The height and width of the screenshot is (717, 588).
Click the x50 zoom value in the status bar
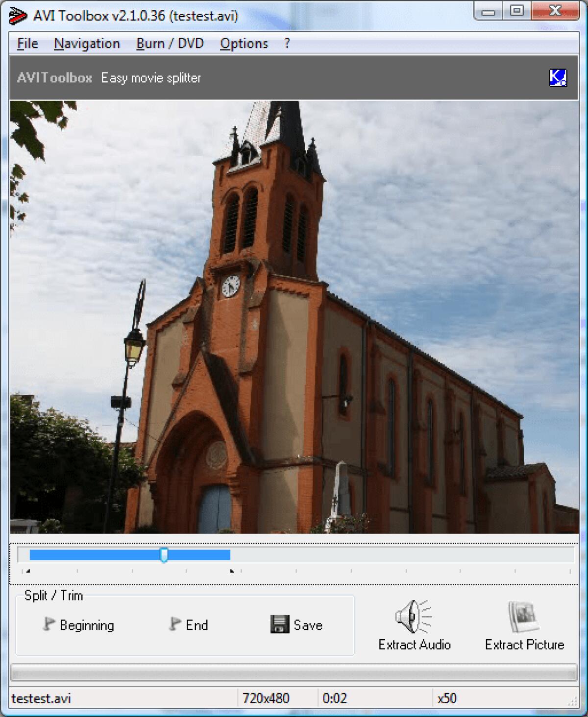[x=448, y=698]
